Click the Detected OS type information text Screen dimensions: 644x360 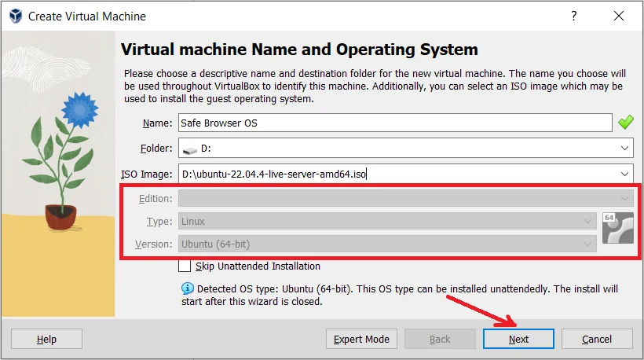tap(400, 295)
